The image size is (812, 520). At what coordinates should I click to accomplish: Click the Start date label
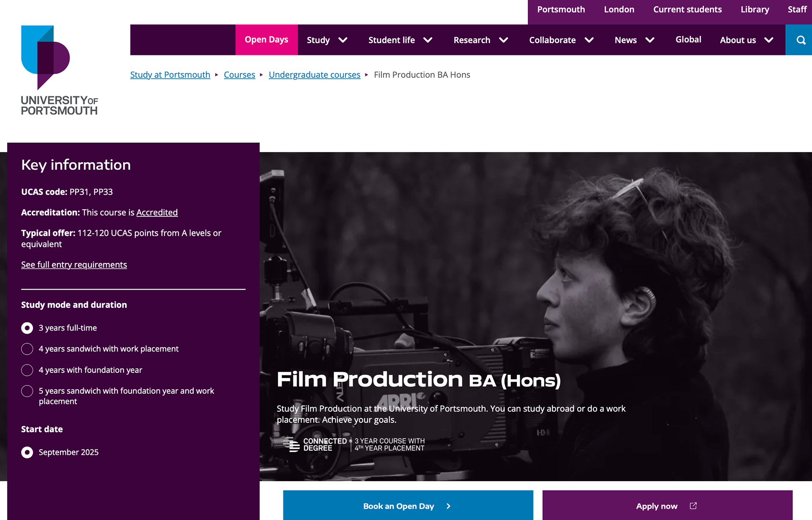pyautogui.click(x=42, y=429)
